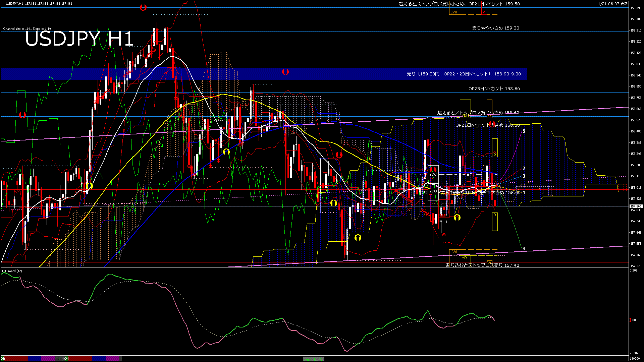
Task: Toggle the macd ON button
Action: pyautogui.click(x=314, y=359)
